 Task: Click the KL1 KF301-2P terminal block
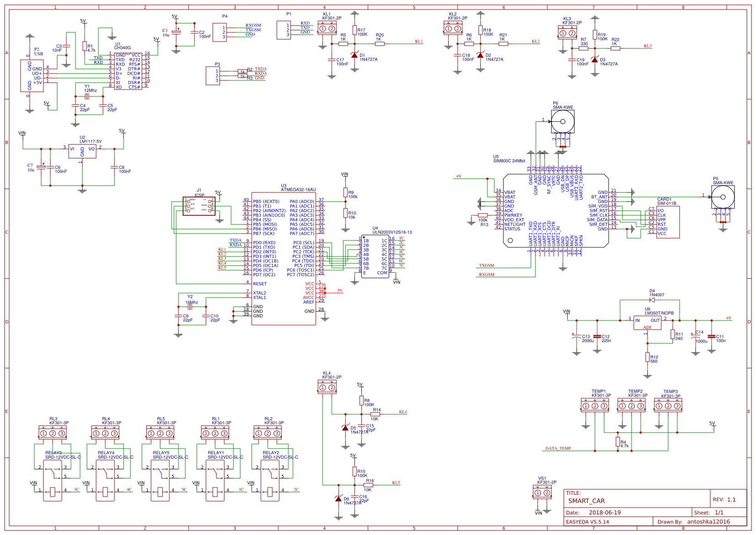[x=327, y=28]
